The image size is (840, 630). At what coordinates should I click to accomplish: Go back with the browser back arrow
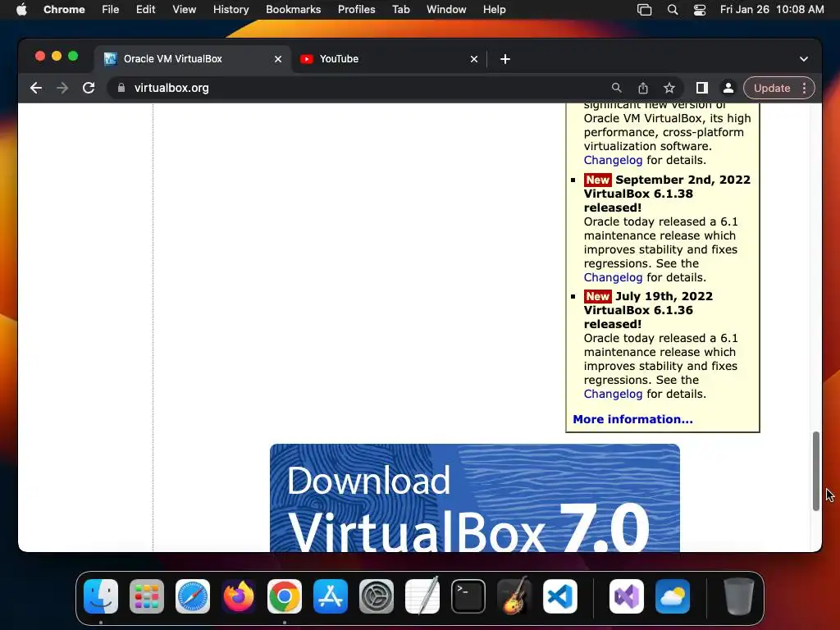pos(36,88)
